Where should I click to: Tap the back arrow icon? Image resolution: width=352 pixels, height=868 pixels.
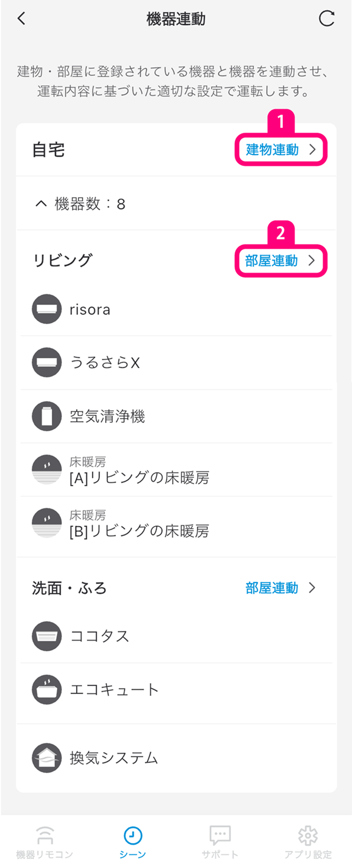(22, 19)
